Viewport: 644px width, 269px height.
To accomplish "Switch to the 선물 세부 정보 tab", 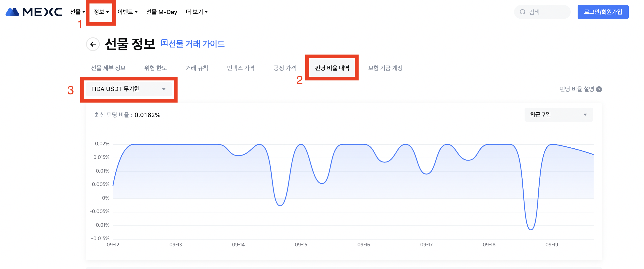I will (108, 68).
